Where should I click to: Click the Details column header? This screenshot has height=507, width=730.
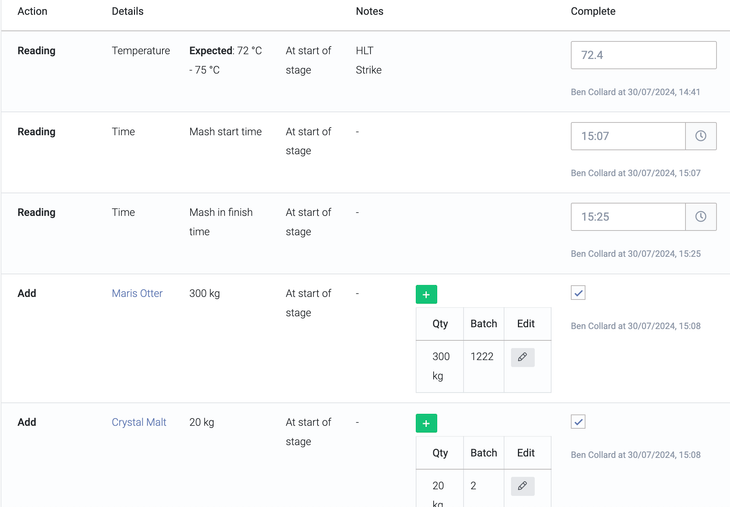point(127,12)
